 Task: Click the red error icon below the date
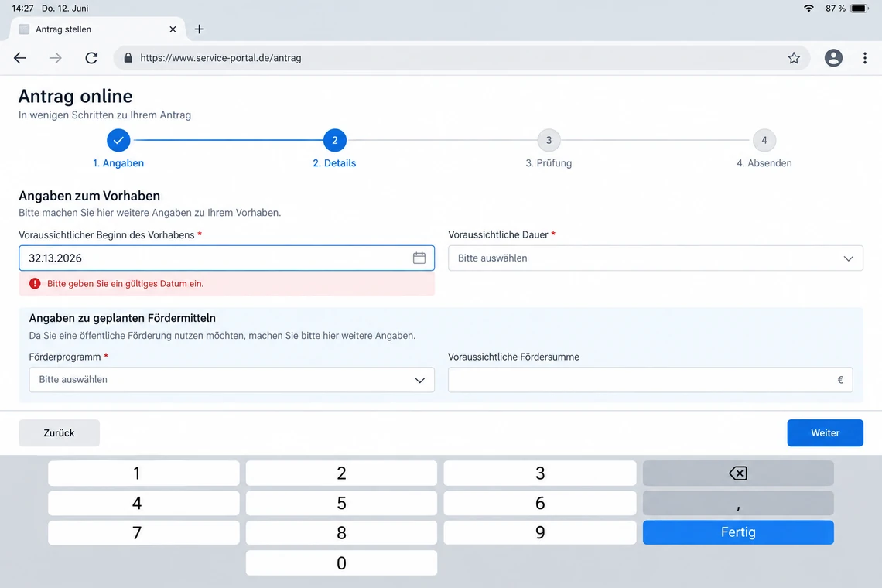coord(35,284)
